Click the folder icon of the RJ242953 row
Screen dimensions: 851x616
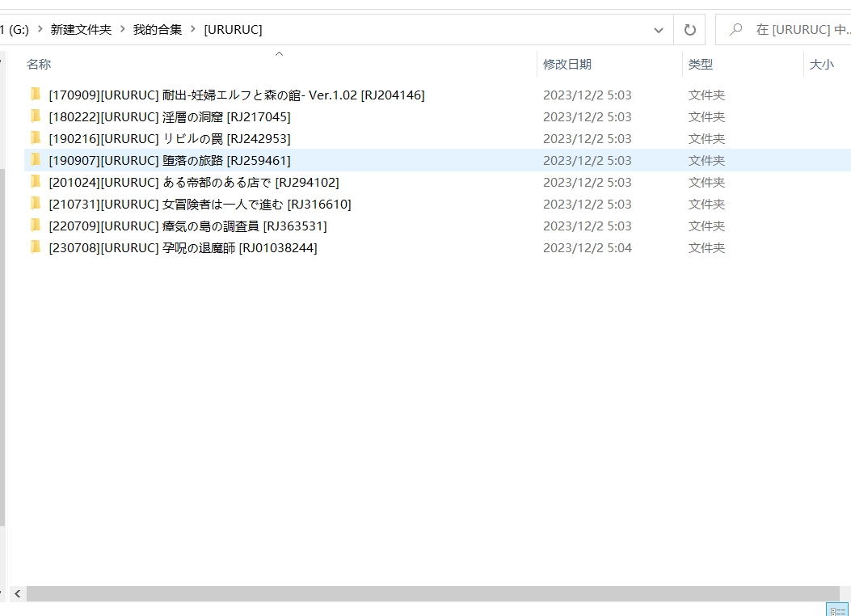(36, 138)
